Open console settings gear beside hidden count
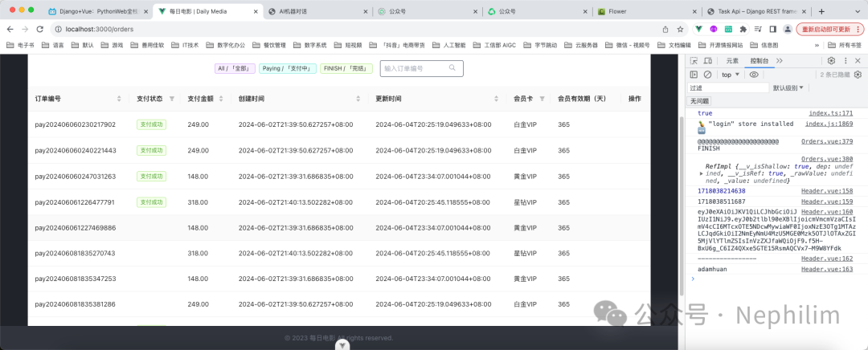The width and height of the screenshot is (868, 350). click(x=858, y=75)
